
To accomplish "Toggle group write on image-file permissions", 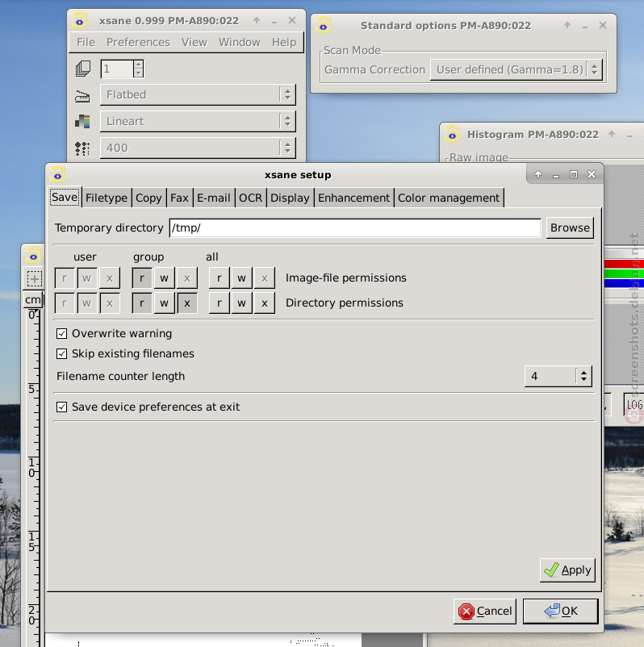I will coord(165,278).
